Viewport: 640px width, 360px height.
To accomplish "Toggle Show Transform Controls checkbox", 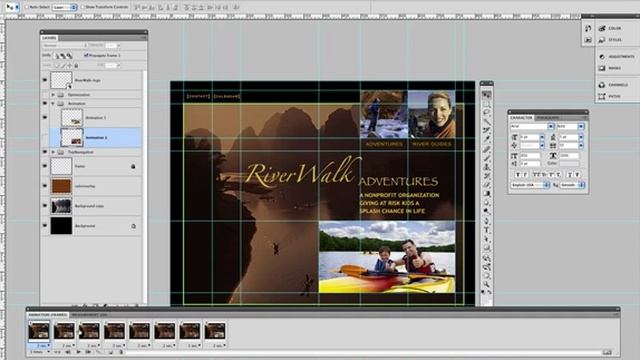I will pos(82,7).
